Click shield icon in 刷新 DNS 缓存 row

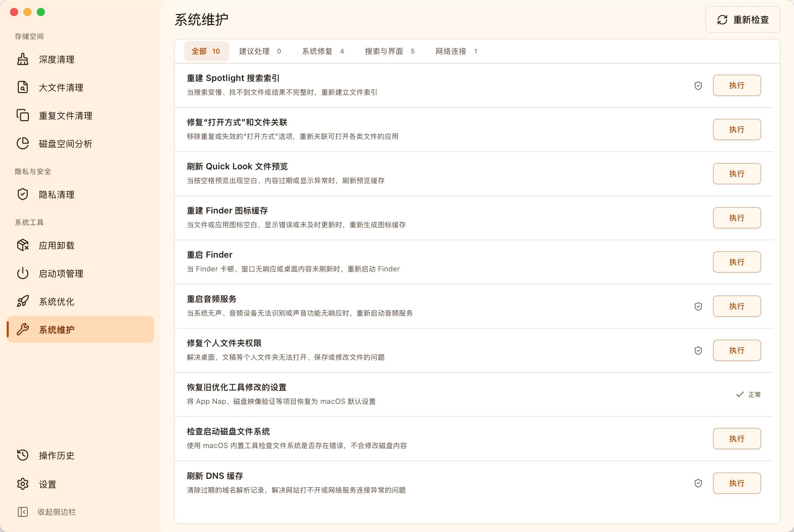[x=698, y=483]
